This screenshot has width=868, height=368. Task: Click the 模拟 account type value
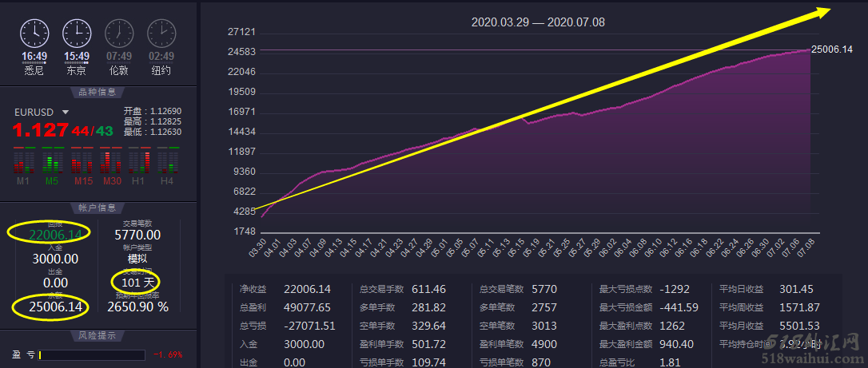point(137,259)
